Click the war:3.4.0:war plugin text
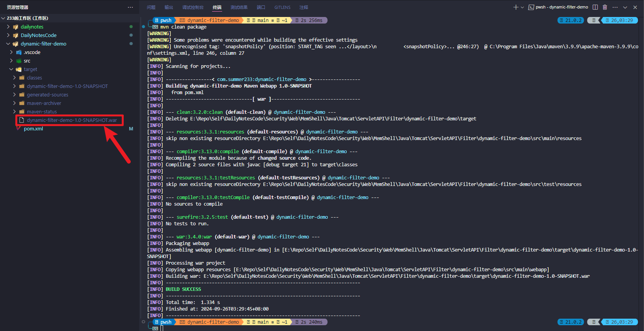The width and height of the screenshot is (644, 331). coord(194,236)
